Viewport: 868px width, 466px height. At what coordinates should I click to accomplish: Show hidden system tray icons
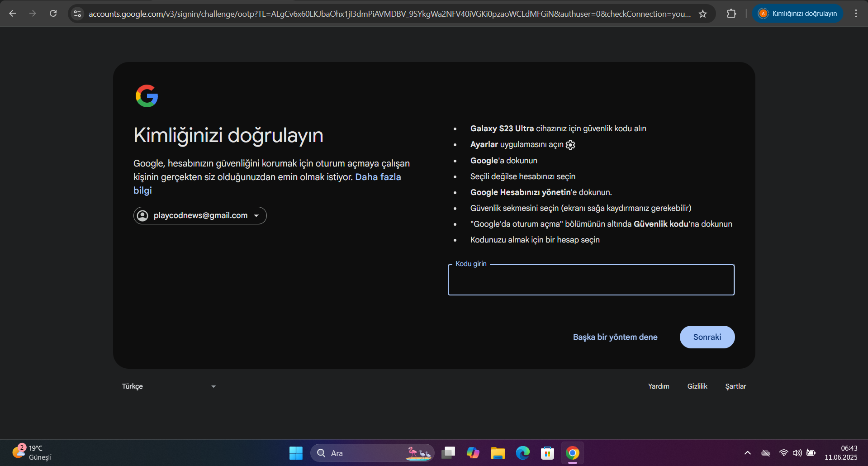point(748,453)
